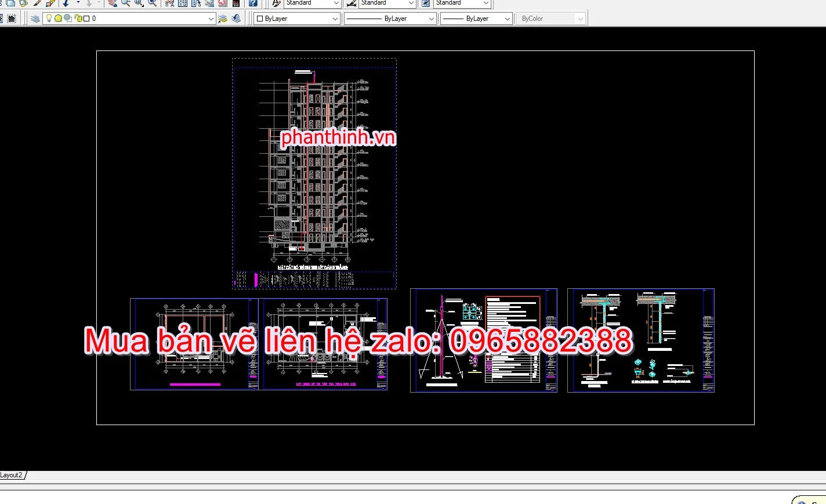Toggle freeze in viewport for layer 0

coord(68,19)
